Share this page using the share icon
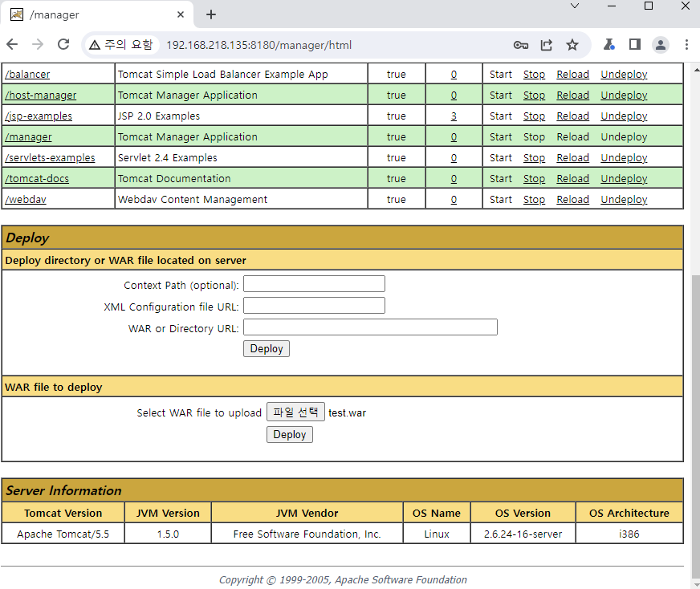This screenshot has width=700, height=589. [547, 45]
